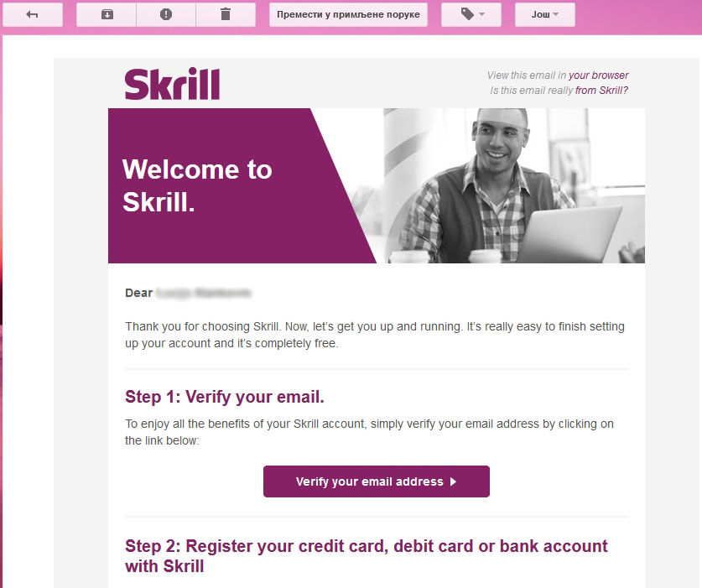Viewport: 702px width, 588px height.
Task: Delete the email with the trash icon
Action: point(226,15)
